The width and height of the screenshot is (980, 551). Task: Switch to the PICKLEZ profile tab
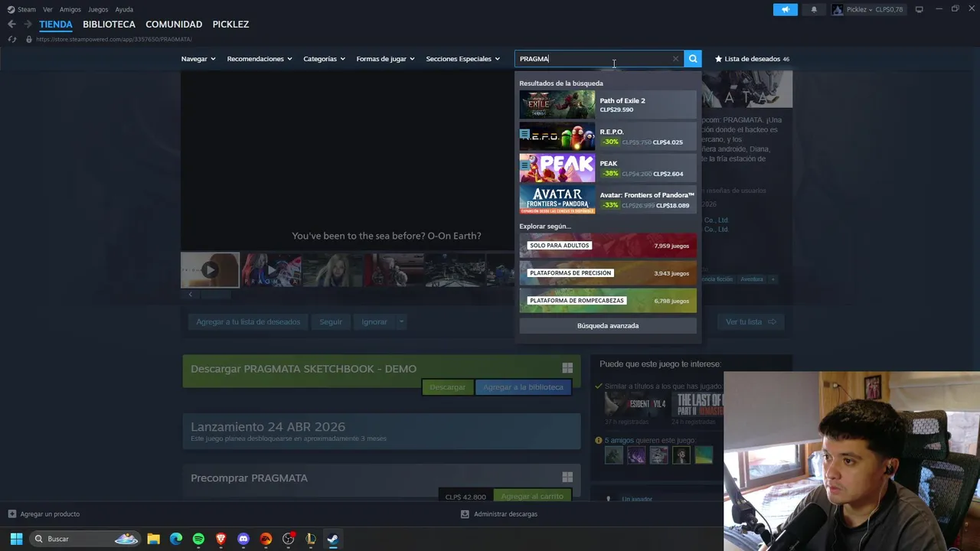pos(230,24)
